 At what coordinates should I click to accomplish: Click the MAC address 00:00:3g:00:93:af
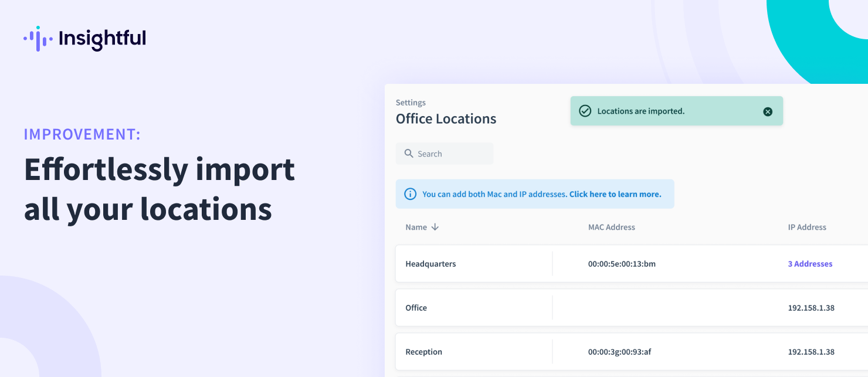coord(620,352)
